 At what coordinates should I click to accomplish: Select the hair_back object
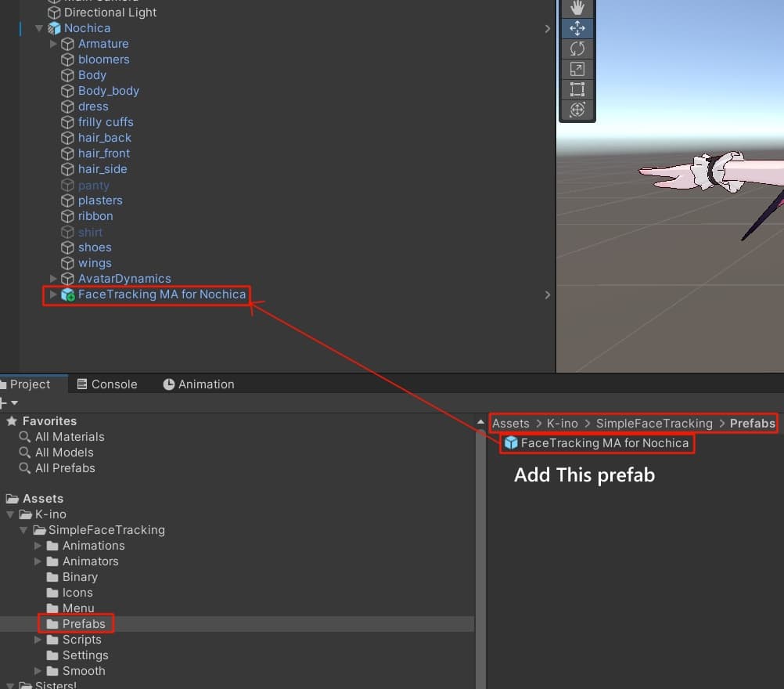(105, 138)
